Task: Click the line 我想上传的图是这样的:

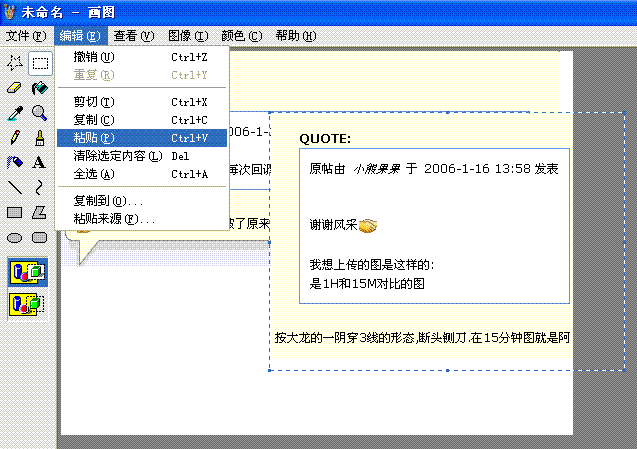Action: click(x=372, y=265)
